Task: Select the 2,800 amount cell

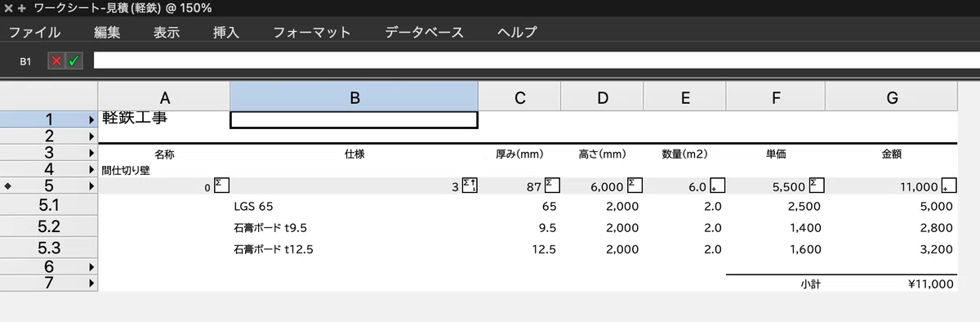Action: tap(891, 227)
